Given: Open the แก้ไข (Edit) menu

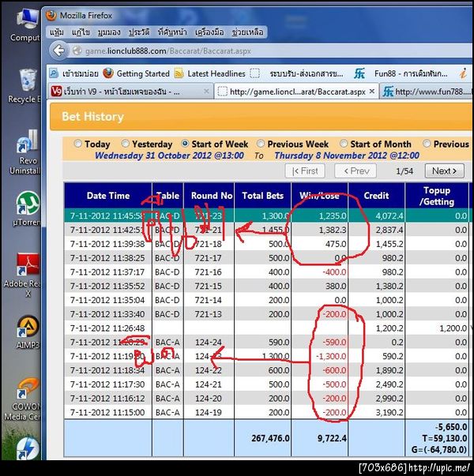Looking at the screenshot, I should 81,32.
